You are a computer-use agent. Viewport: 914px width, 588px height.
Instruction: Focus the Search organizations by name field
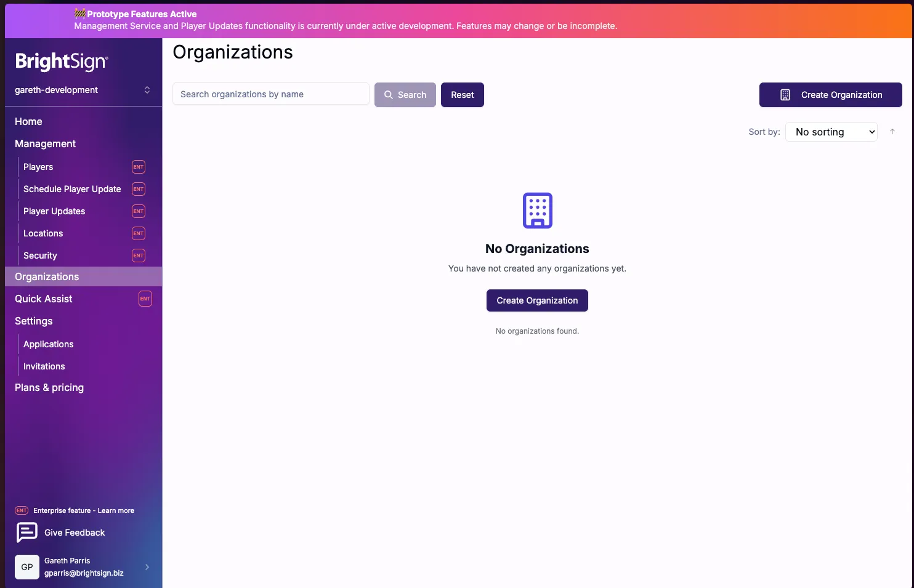(271, 94)
